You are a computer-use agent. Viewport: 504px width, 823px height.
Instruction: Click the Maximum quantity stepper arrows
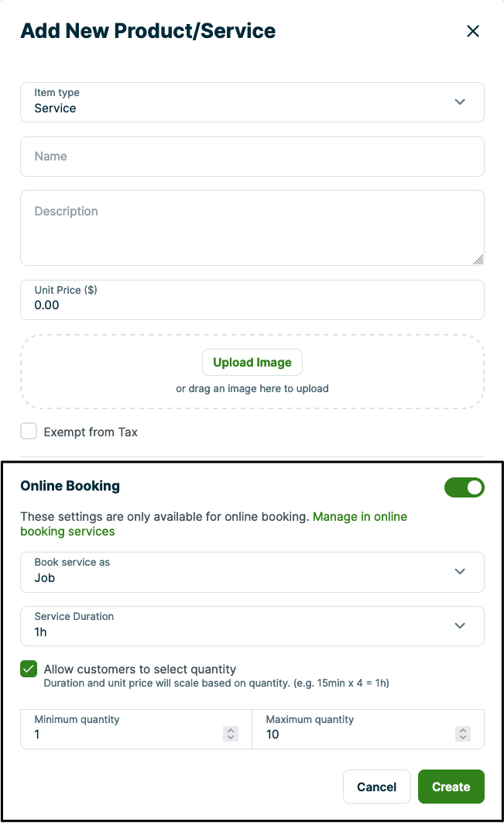pyautogui.click(x=463, y=734)
